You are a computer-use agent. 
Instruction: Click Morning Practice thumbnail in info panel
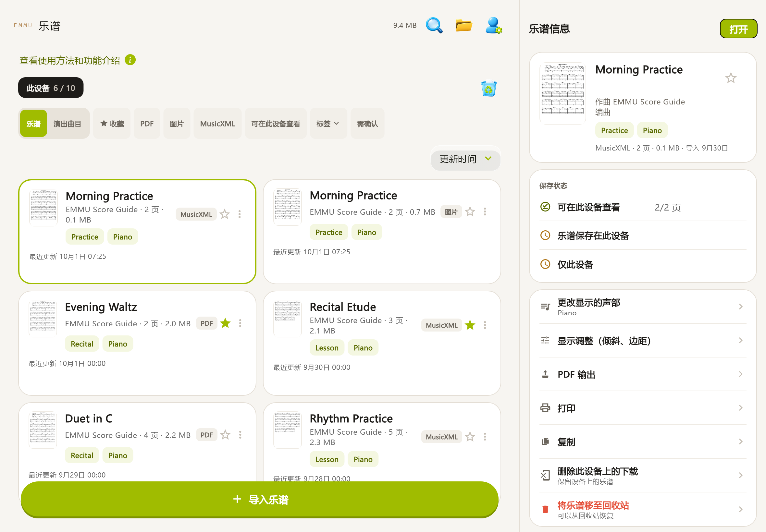tap(562, 93)
